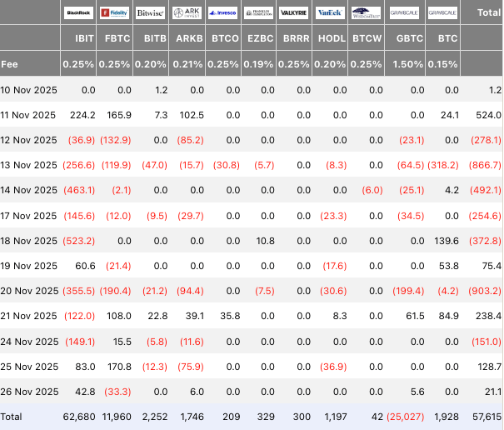504x430 pixels.
Task: Select the BTCW column header
Action: [x=367, y=38]
